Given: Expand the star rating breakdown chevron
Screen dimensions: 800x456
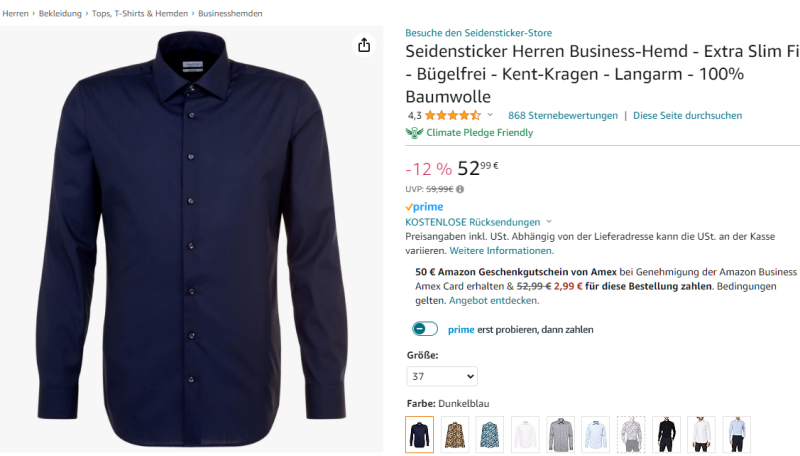Looking at the screenshot, I should click(490, 115).
